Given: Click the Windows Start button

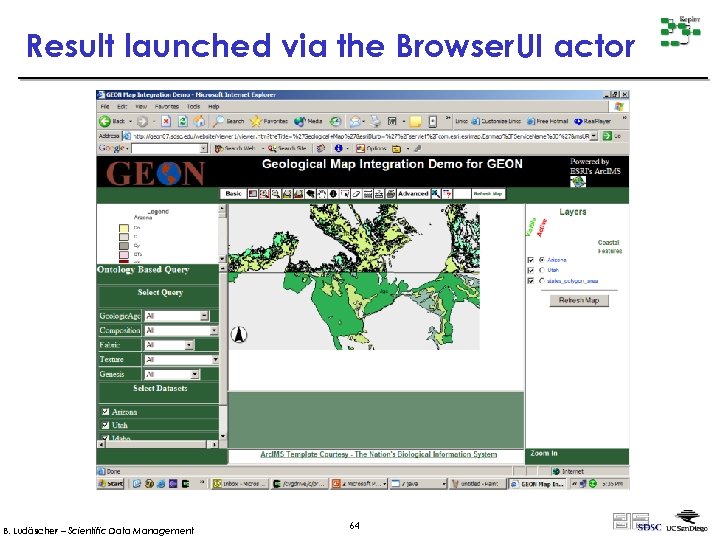Looking at the screenshot, I should pyautogui.click(x=111, y=484).
